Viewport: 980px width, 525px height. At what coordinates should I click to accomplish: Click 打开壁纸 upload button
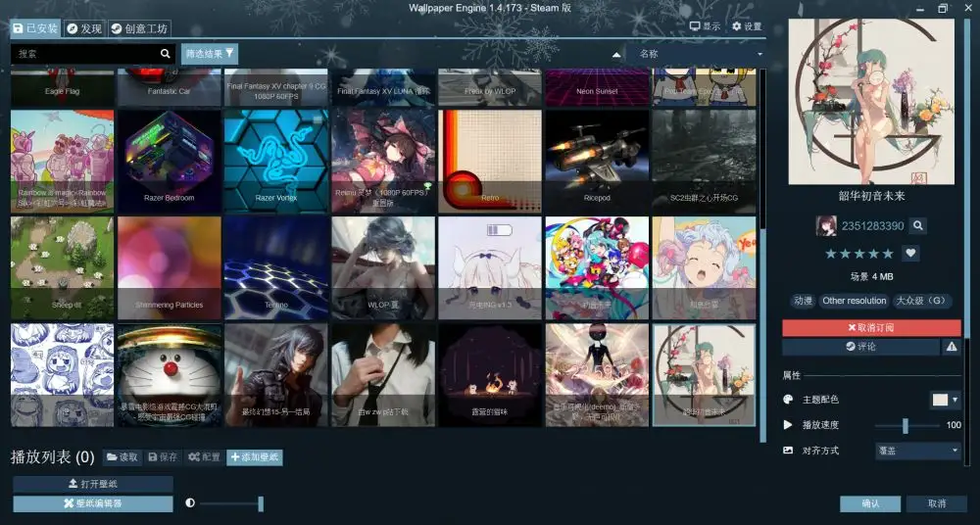click(x=93, y=484)
